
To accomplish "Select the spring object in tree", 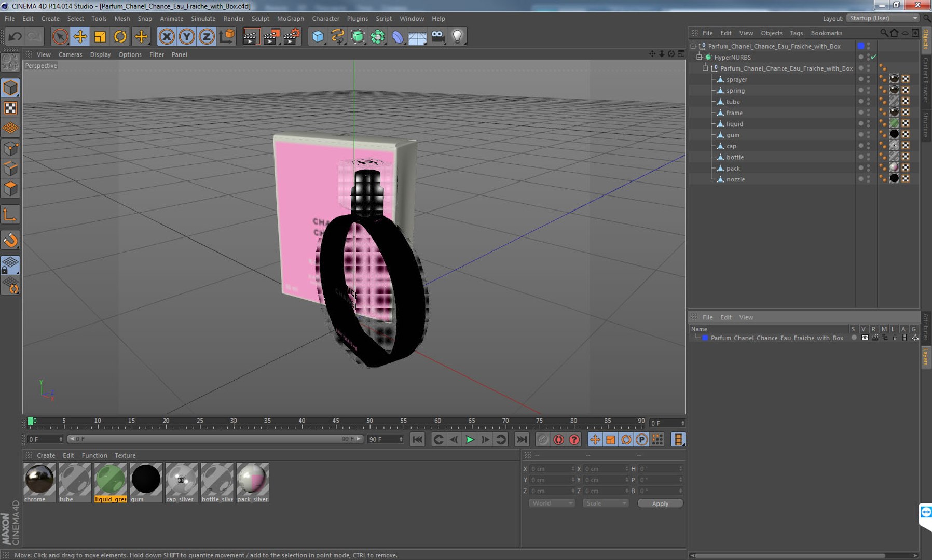I will click(735, 91).
